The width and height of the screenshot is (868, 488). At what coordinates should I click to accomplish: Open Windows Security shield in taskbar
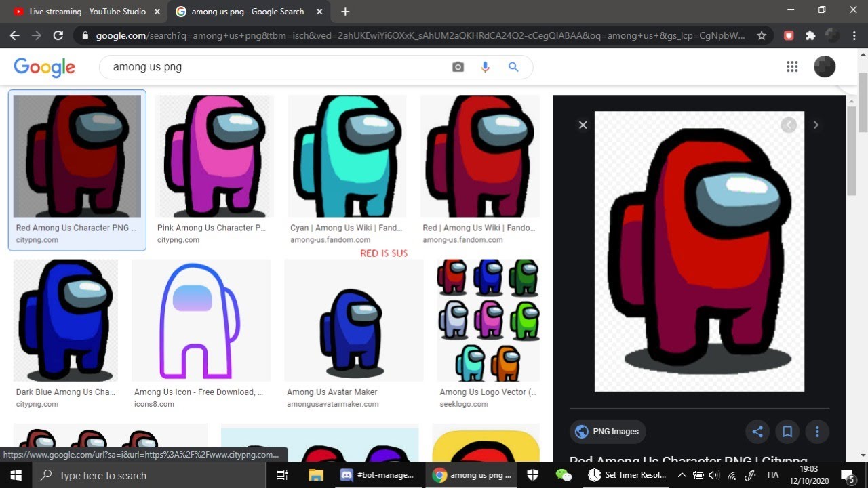(x=532, y=475)
